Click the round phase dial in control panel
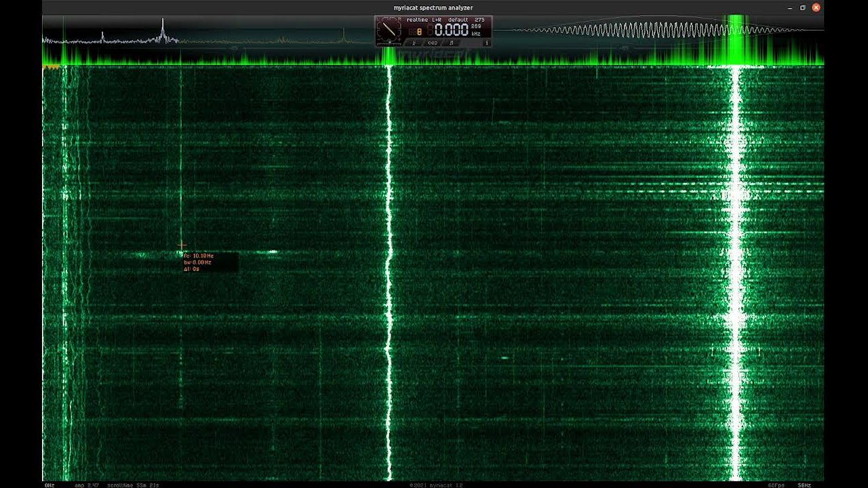 (x=389, y=30)
